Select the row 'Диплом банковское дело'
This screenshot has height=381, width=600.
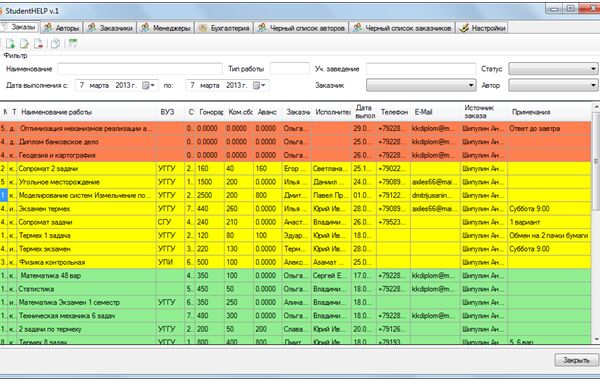coord(295,142)
